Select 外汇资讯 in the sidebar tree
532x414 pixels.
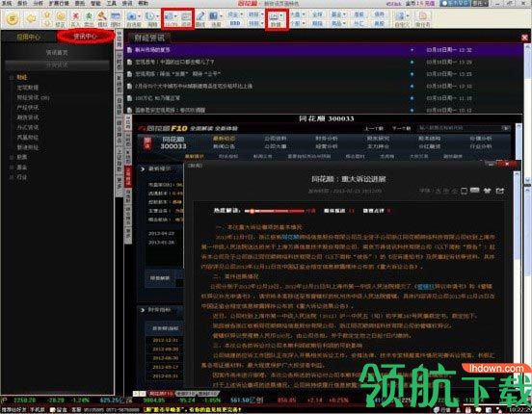coord(28,127)
